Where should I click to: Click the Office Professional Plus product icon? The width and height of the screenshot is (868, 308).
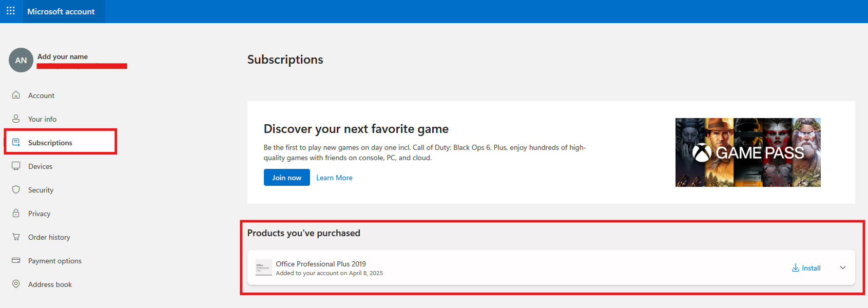point(264,267)
